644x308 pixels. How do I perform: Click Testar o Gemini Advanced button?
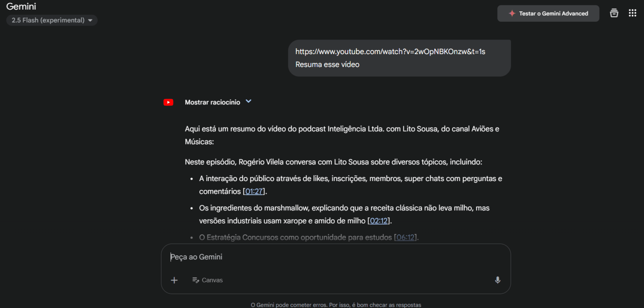pyautogui.click(x=548, y=13)
